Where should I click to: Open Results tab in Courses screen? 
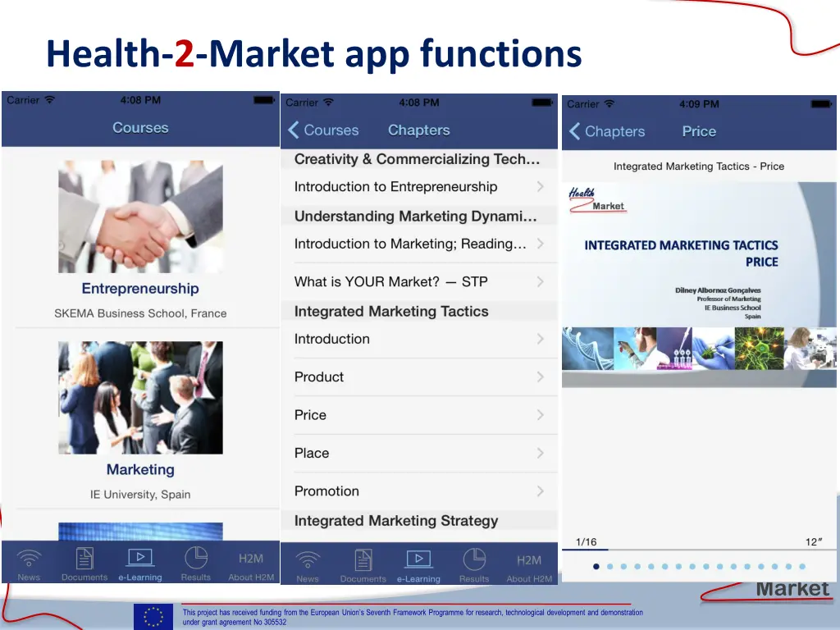[195, 564]
